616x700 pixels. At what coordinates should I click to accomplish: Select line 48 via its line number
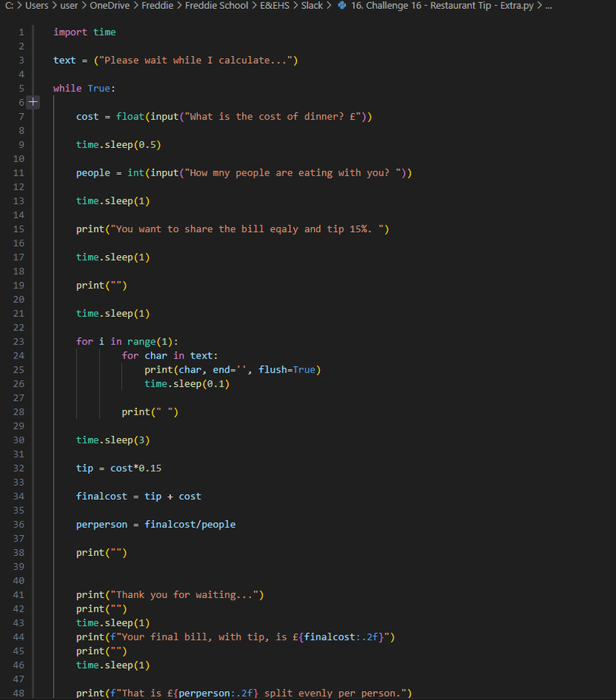19,693
